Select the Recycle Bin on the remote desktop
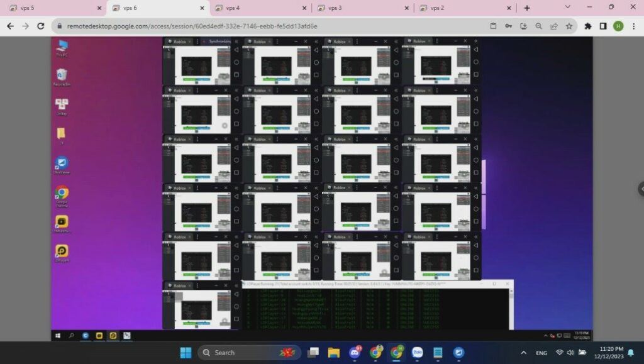 coord(62,77)
